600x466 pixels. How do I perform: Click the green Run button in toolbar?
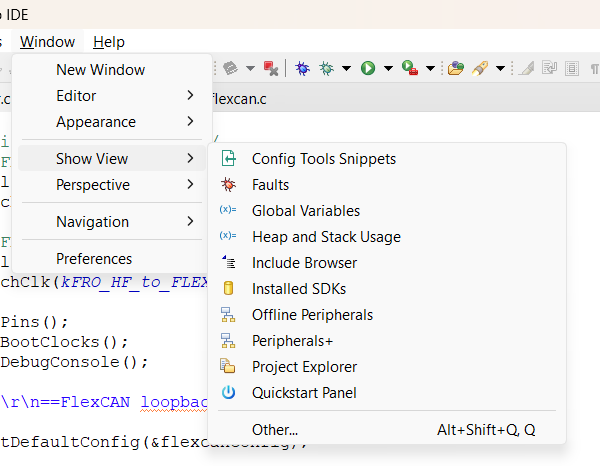368,68
